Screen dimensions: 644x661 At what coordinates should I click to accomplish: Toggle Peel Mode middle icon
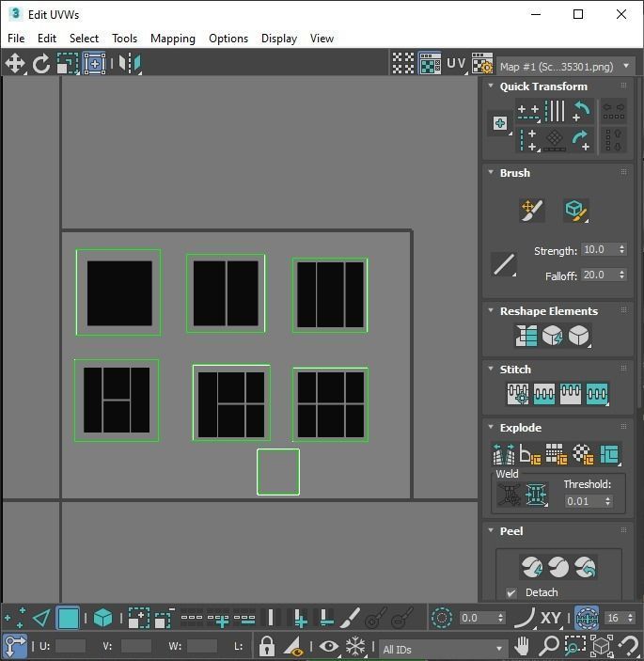[558, 567]
